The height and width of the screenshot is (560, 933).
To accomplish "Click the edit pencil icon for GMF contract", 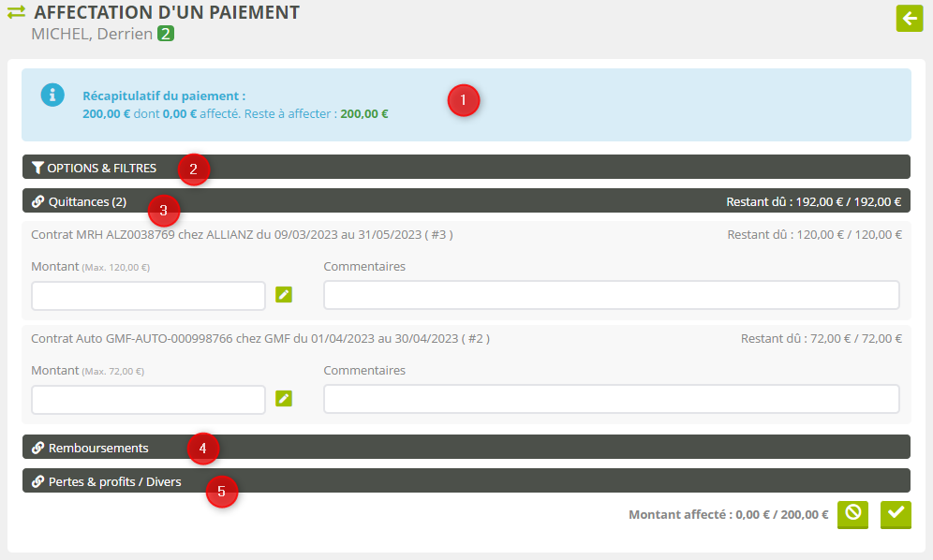I will 284,399.
